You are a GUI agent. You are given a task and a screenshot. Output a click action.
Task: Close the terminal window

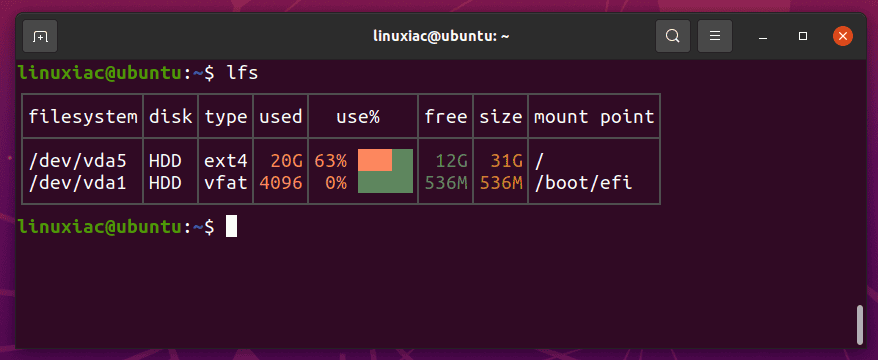[x=843, y=36]
